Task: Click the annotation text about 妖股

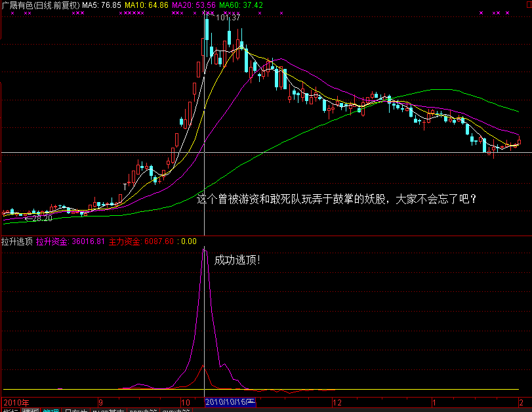Action: click(x=337, y=199)
